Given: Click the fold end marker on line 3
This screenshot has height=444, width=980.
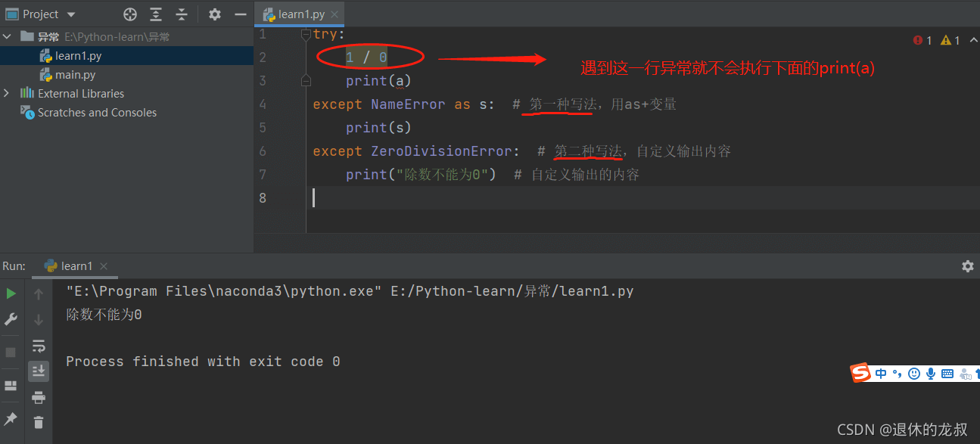Looking at the screenshot, I should pos(306,80).
